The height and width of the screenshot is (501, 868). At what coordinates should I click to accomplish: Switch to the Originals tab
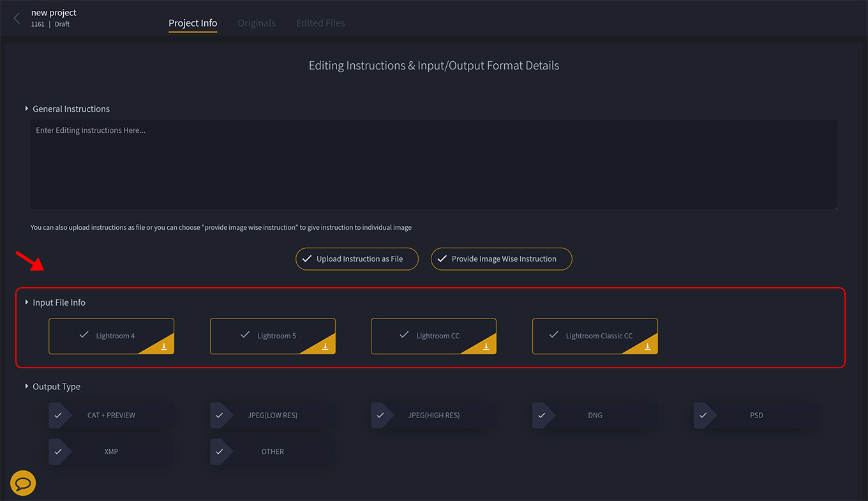tap(257, 22)
